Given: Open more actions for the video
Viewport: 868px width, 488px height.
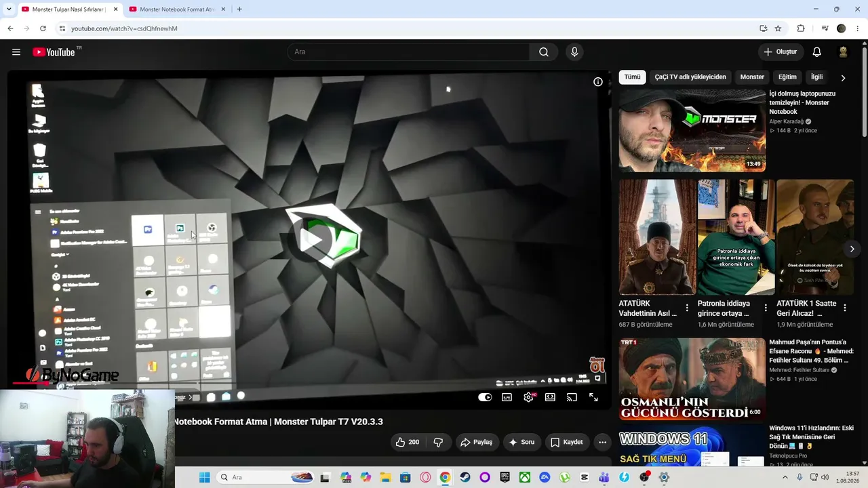Looking at the screenshot, I should click(x=602, y=442).
